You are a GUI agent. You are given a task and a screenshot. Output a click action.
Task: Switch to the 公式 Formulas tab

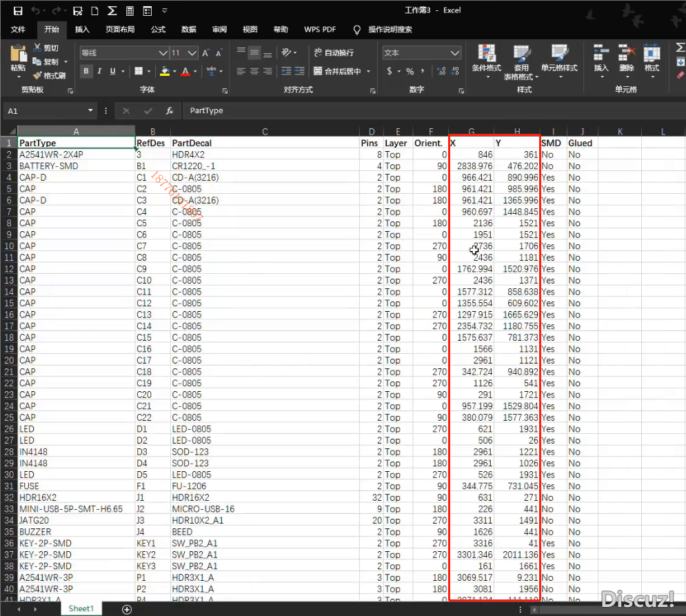tap(158, 30)
